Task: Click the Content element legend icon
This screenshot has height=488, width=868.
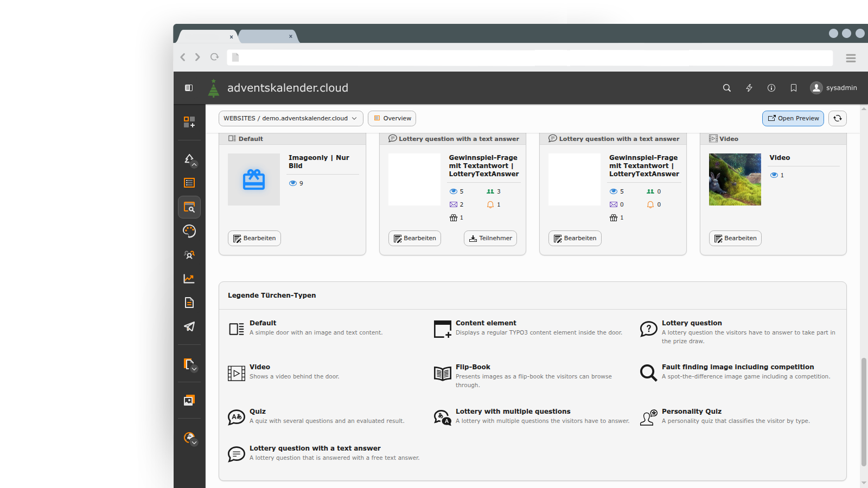Action: point(443,329)
